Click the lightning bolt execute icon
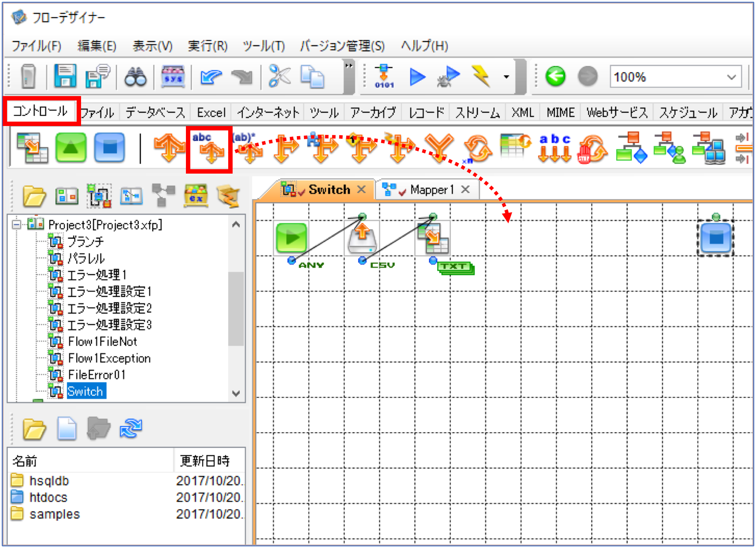Viewport: 756px width, 549px height. click(x=481, y=76)
